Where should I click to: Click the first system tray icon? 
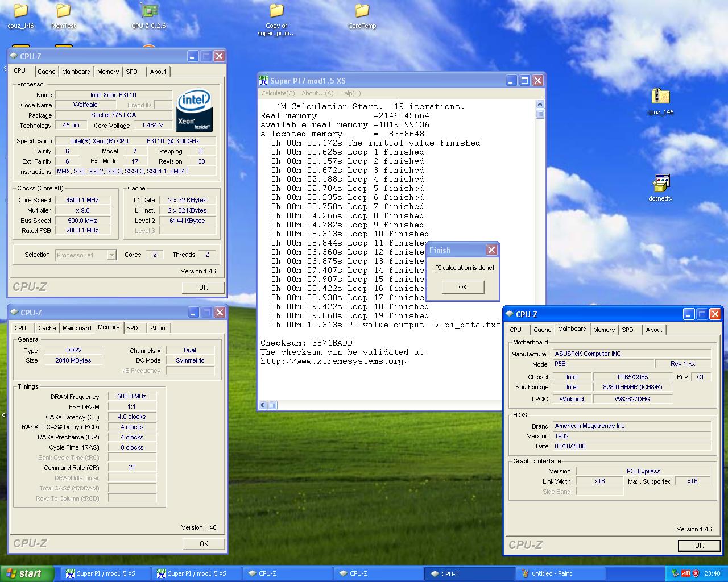click(675, 573)
